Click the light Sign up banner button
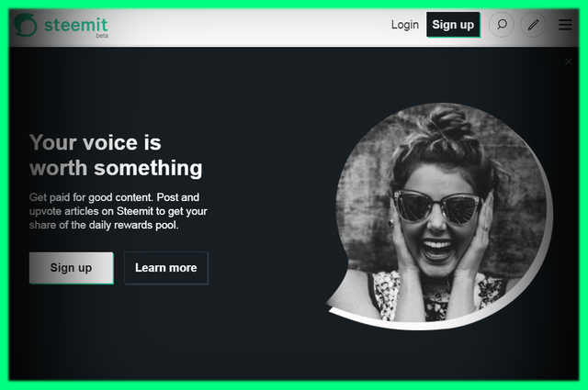 coord(72,268)
